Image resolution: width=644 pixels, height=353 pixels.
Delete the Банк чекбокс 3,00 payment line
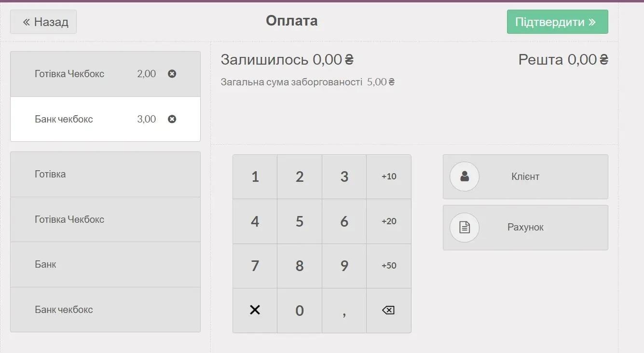point(172,119)
